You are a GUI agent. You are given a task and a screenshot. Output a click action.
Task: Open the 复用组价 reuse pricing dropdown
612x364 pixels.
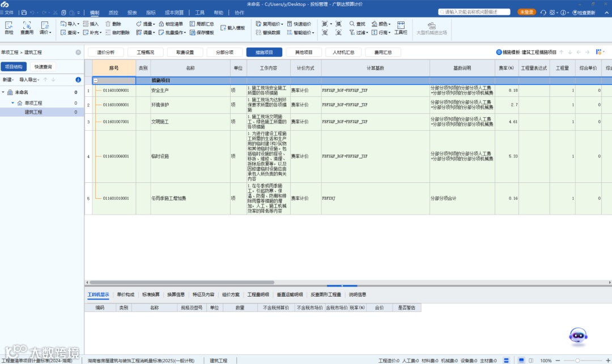(269, 24)
